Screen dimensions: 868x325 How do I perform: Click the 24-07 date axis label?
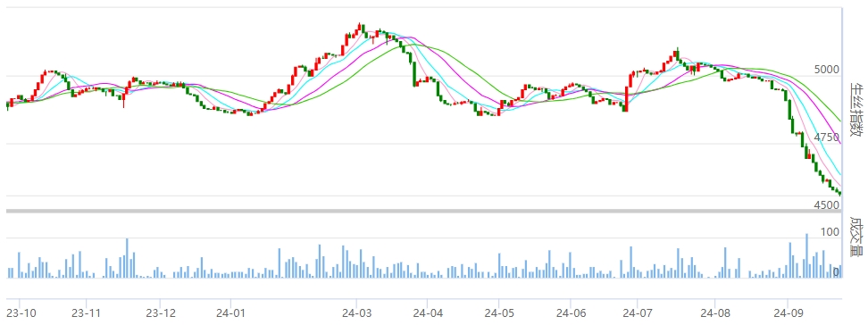[x=637, y=313]
